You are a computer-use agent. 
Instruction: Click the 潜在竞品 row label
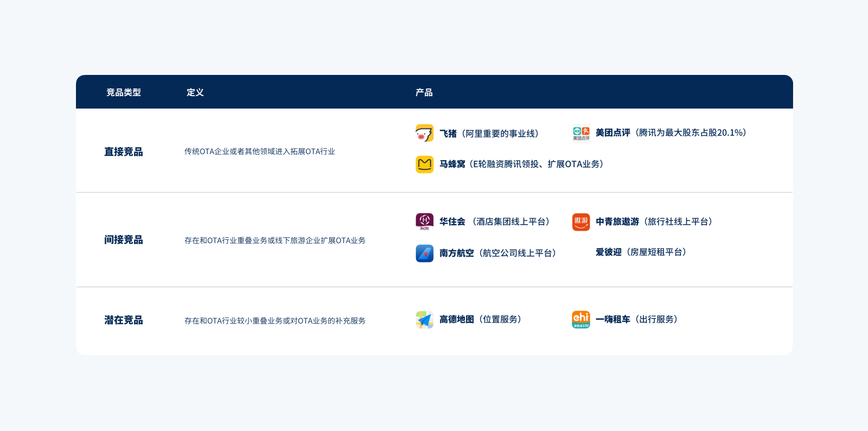tap(124, 320)
